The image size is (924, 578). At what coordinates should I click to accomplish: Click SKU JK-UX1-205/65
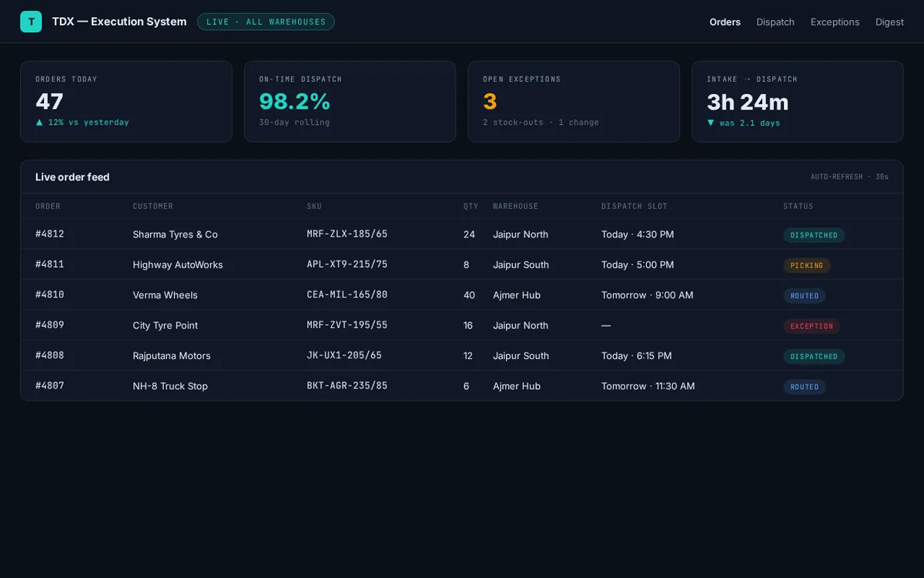click(344, 356)
